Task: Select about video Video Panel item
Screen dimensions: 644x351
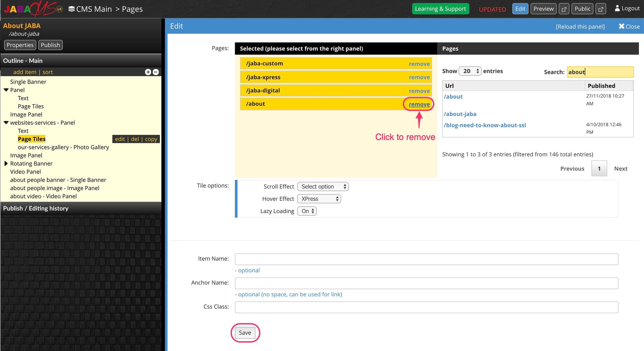Action: [x=43, y=196]
